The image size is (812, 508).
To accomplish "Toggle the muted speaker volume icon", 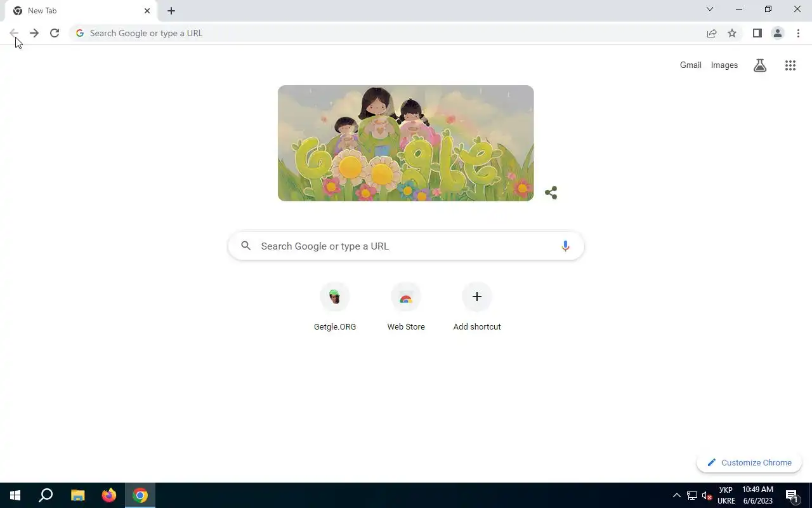I will [707, 495].
